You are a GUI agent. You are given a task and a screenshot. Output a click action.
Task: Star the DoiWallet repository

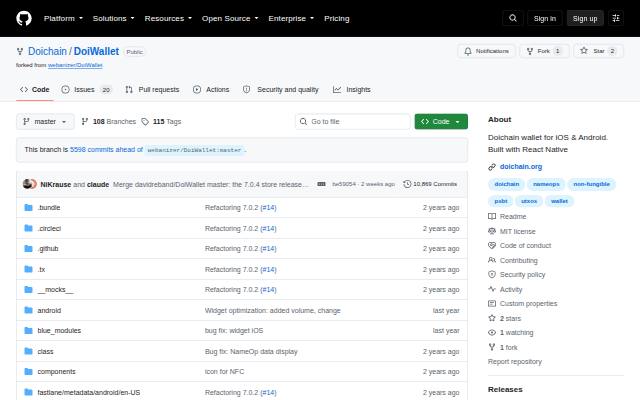point(598,51)
